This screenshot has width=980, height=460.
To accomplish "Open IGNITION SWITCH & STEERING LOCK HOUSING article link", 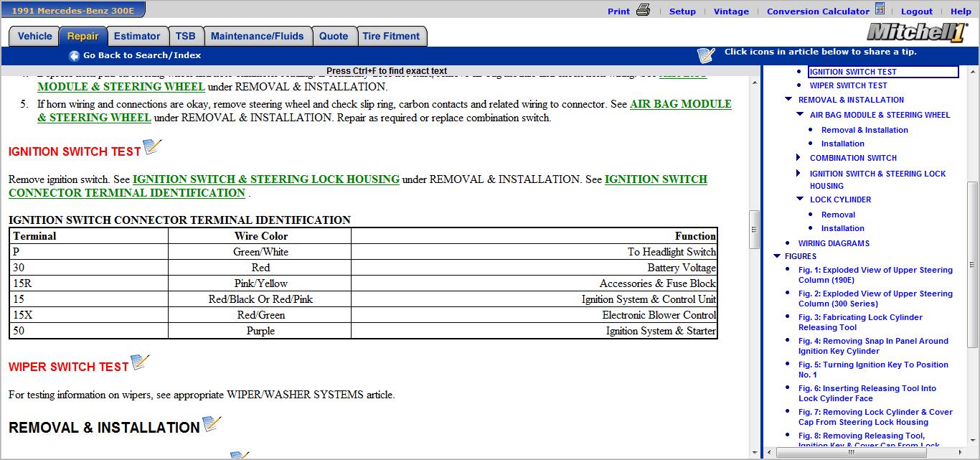I will point(266,179).
